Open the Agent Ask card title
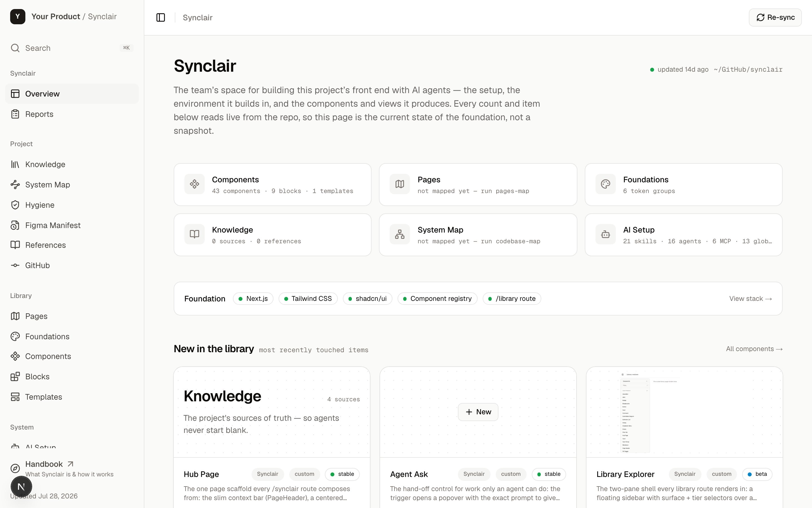The image size is (812, 508). 409,474
